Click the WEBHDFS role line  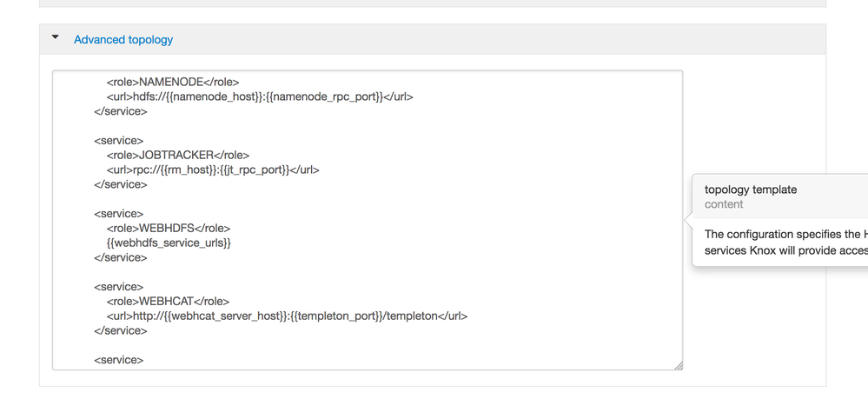click(175, 229)
